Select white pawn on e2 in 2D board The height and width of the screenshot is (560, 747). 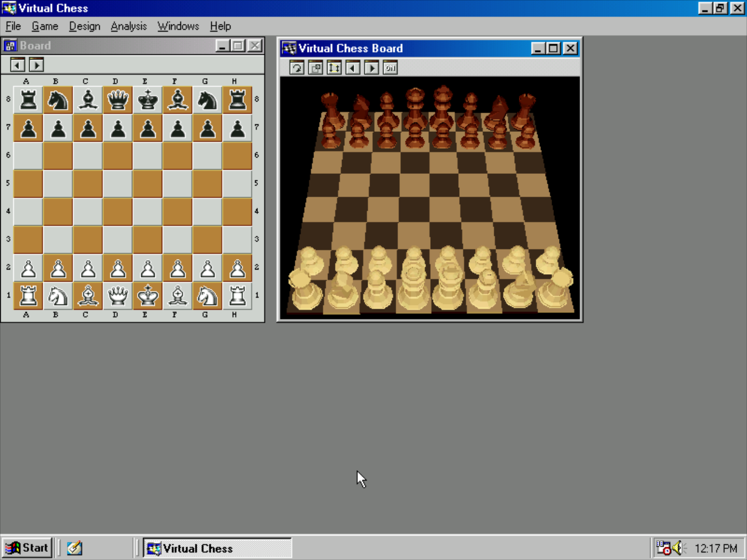coord(148,268)
